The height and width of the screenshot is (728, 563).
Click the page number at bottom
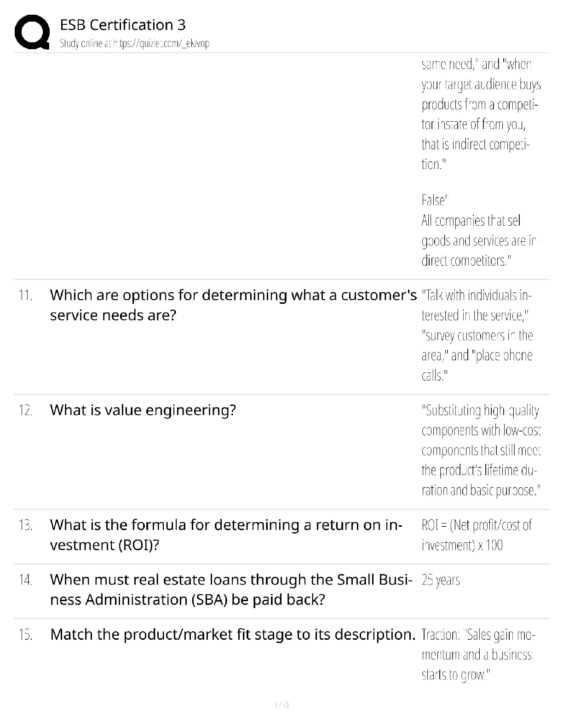pos(281,704)
